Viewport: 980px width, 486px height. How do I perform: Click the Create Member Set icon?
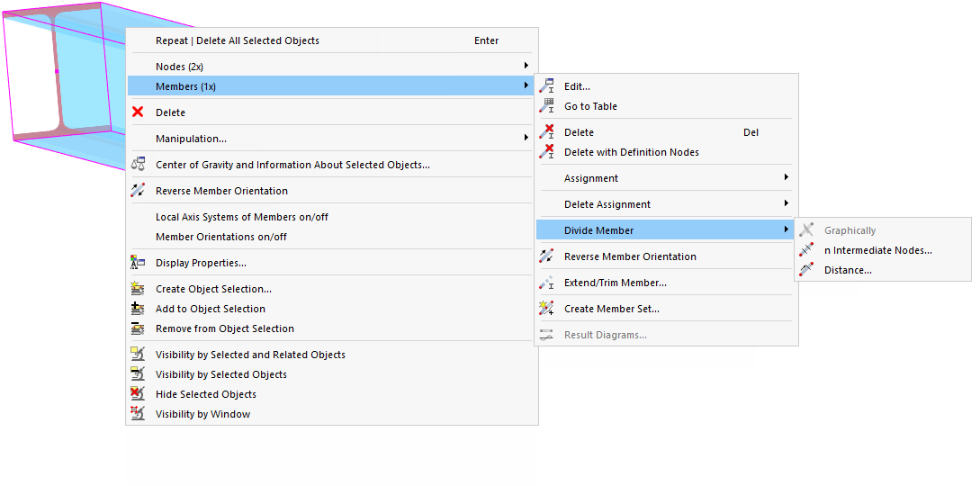point(546,309)
